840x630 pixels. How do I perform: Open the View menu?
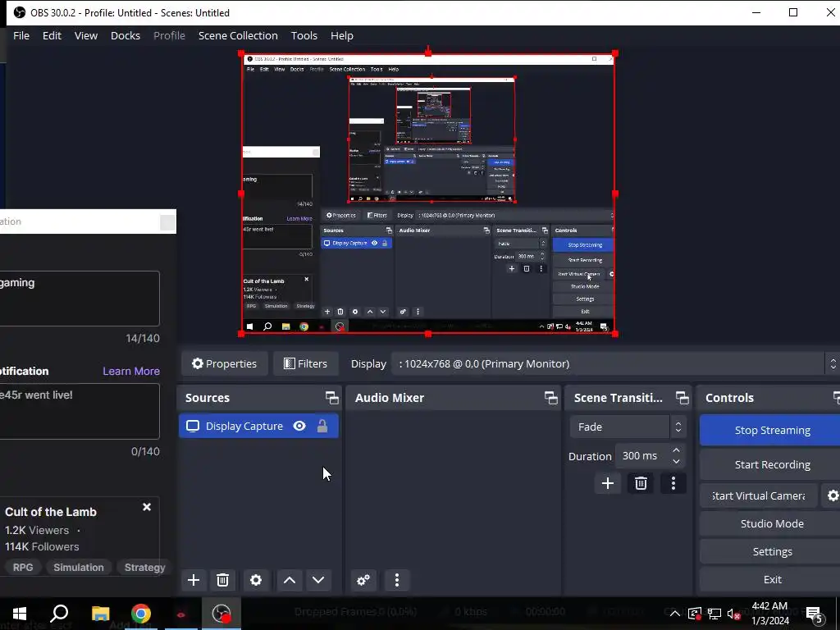[85, 35]
